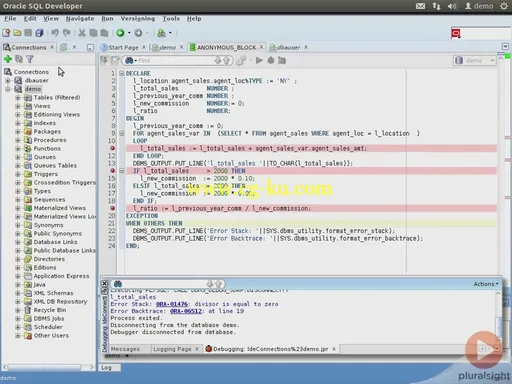512x384 pixels.
Task: Select Materialized Views tree item
Action: pyautogui.click(x=60, y=208)
